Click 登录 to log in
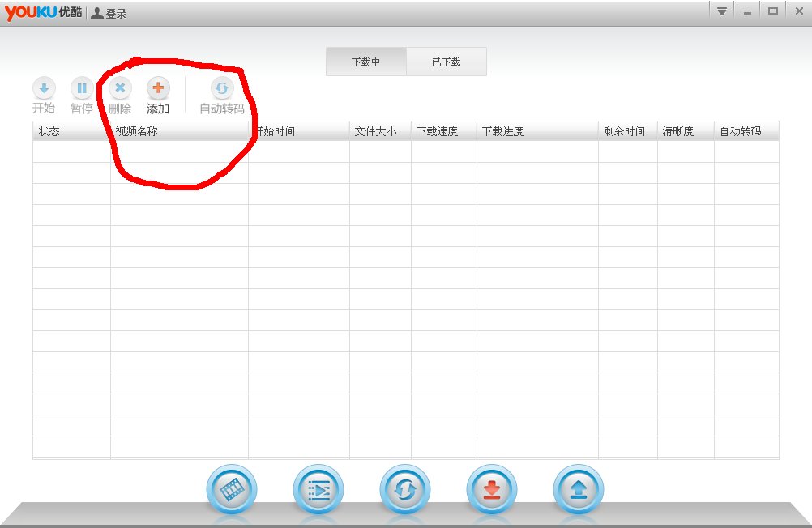Viewport: 812px width, 528px height. tap(115, 14)
